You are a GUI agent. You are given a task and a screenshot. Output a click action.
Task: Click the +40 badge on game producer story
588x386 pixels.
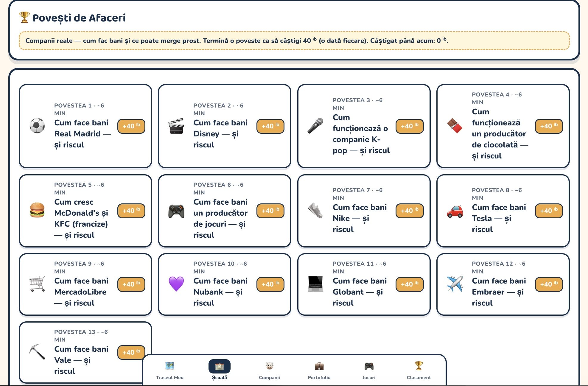[x=270, y=211]
